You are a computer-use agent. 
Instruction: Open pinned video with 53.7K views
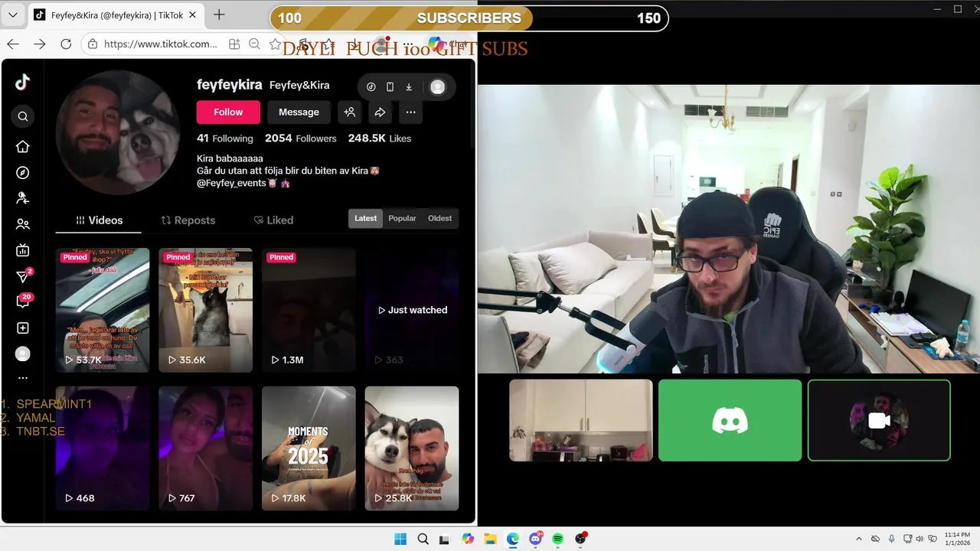pos(103,310)
